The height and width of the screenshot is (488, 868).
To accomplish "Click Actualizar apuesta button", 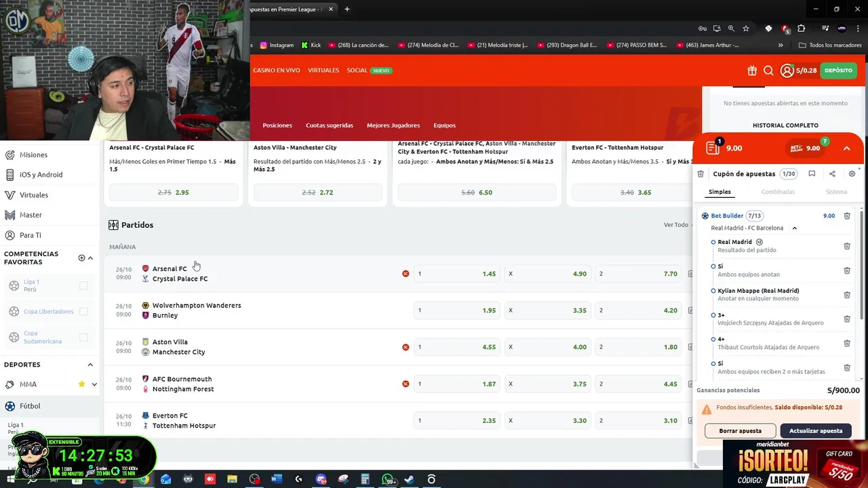I will (x=816, y=430).
